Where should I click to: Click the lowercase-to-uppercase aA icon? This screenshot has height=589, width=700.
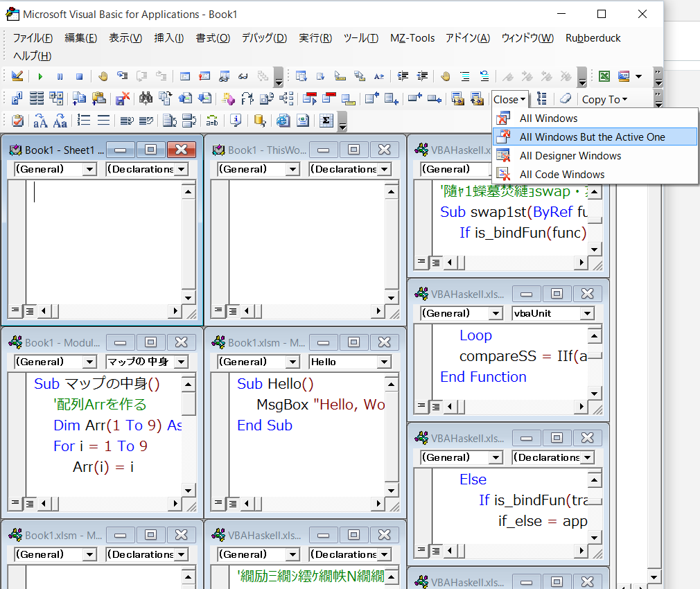[x=40, y=121]
